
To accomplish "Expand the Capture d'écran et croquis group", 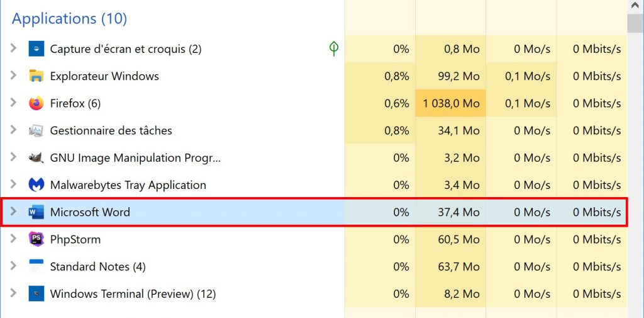I will click(x=13, y=48).
